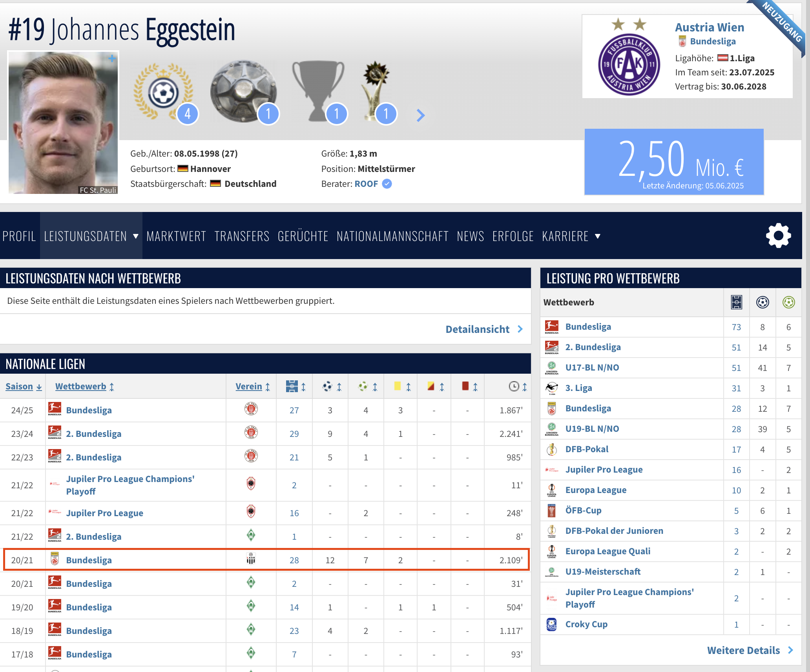
Task: Show more trophies with the arrow chevron
Action: pyautogui.click(x=420, y=115)
